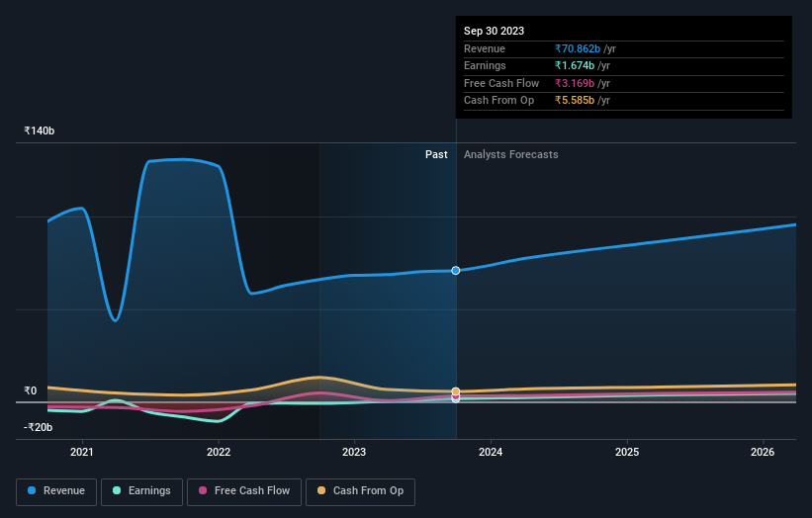
Task: Click the ₹1.674b earnings value
Action: [575, 65]
